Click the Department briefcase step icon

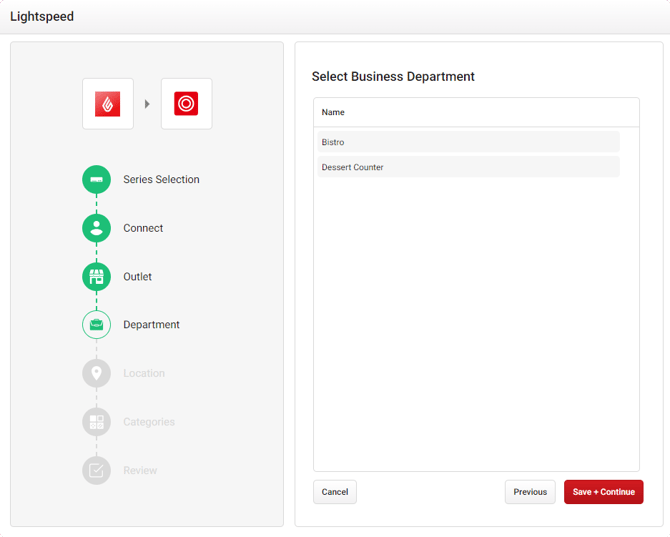click(97, 325)
